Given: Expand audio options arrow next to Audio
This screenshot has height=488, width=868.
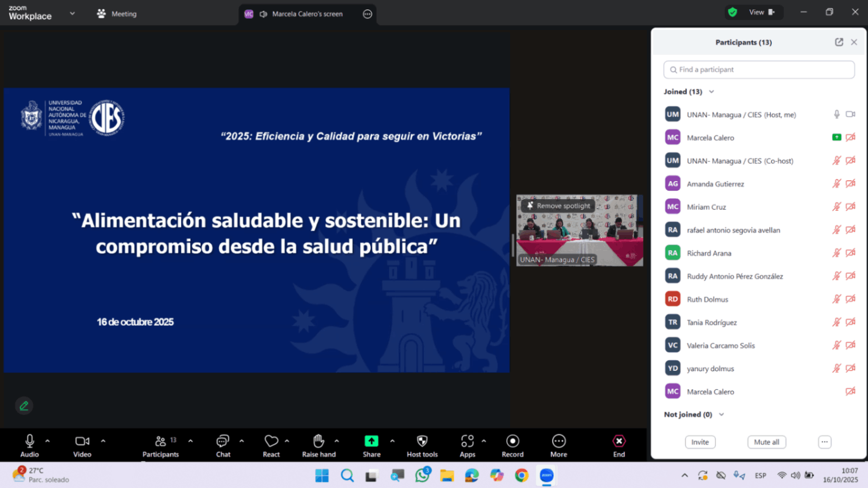Looking at the screenshot, I should pos(48,441).
